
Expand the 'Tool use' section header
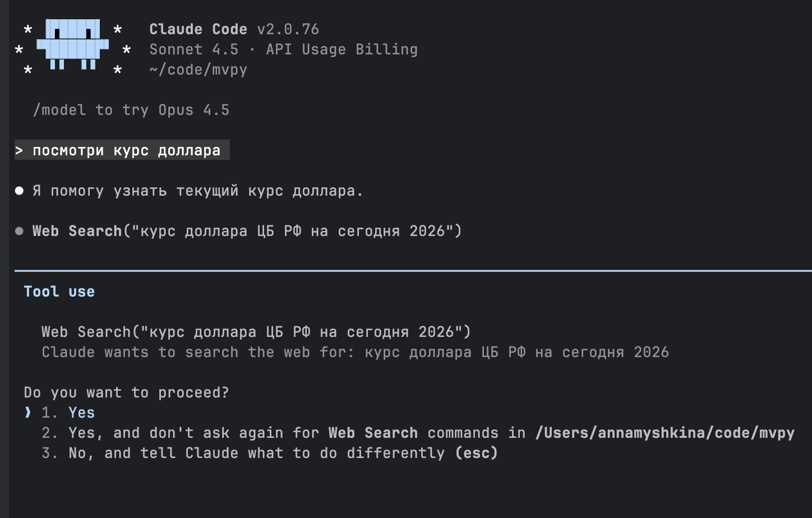pos(59,291)
